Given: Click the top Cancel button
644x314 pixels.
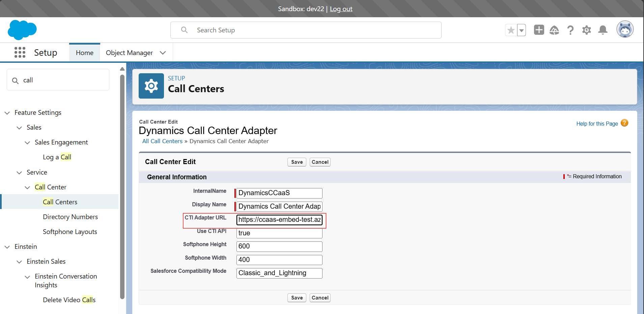Looking at the screenshot, I should (x=320, y=162).
